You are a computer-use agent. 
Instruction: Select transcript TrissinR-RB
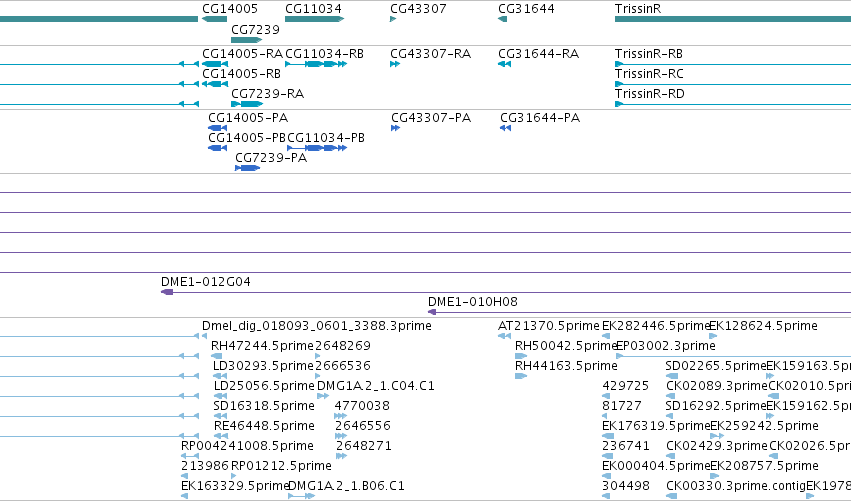[x=649, y=54]
